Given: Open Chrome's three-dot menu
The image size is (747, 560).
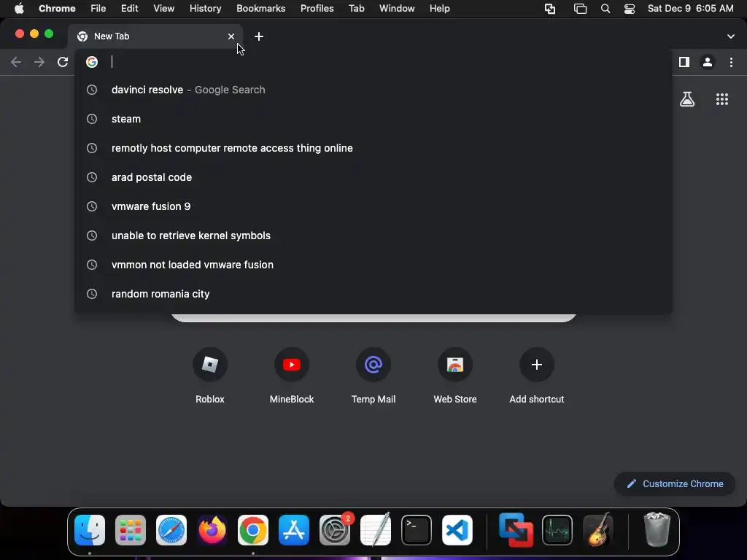Looking at the screenshot, I should pyautogui.click(x=731, y=62).
